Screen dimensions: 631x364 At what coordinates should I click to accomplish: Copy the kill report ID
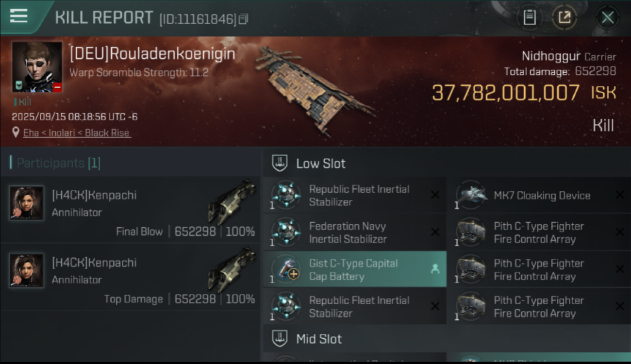tap(244, 19)
